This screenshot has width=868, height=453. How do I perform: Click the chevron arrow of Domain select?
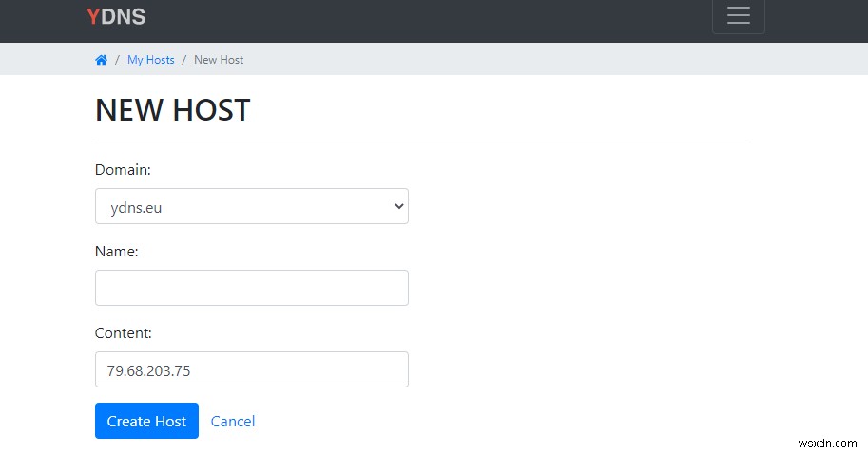[398, 206]
